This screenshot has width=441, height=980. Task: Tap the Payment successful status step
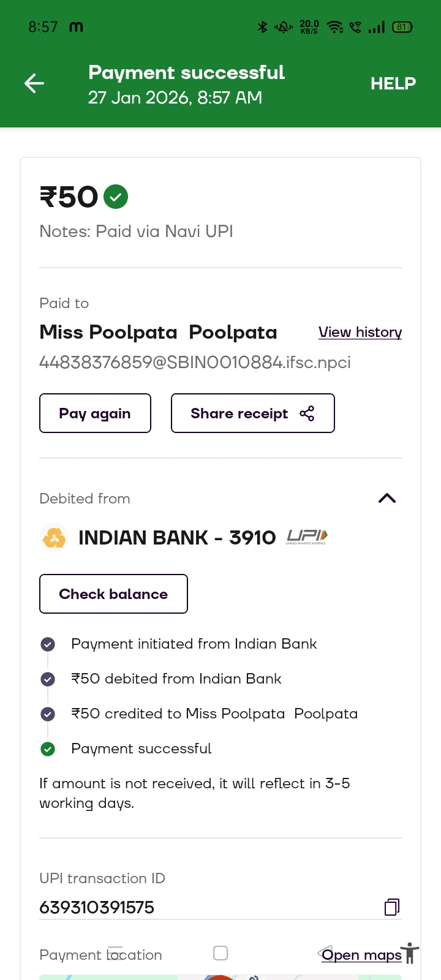click(x=141, y=748)
